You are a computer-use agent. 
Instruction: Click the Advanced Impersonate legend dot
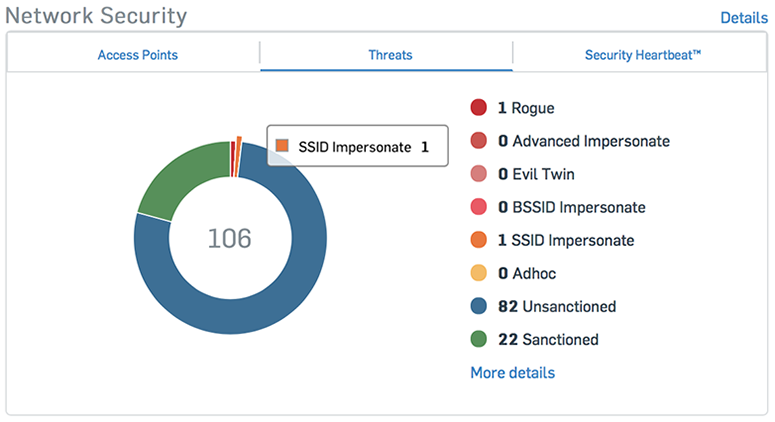(478, 141)
